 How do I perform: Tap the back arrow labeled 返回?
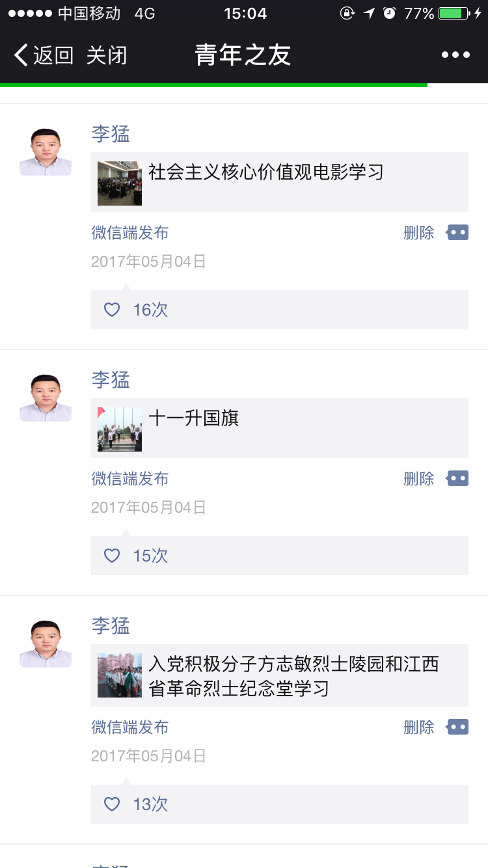(x=43, y=55)
